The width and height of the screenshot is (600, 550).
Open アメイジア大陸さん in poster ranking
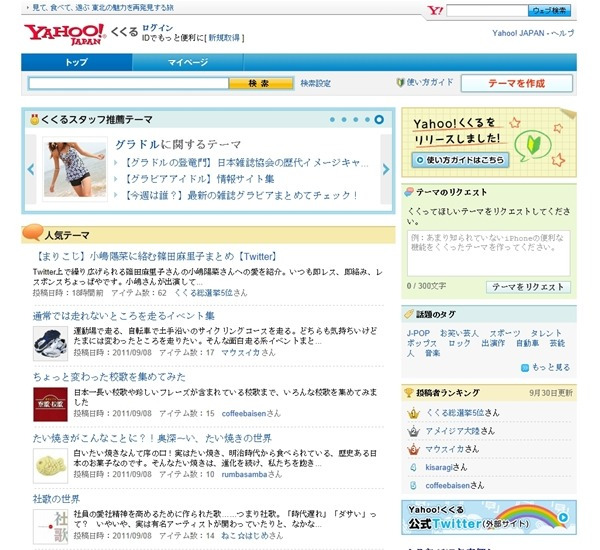(x=460, y=431)
